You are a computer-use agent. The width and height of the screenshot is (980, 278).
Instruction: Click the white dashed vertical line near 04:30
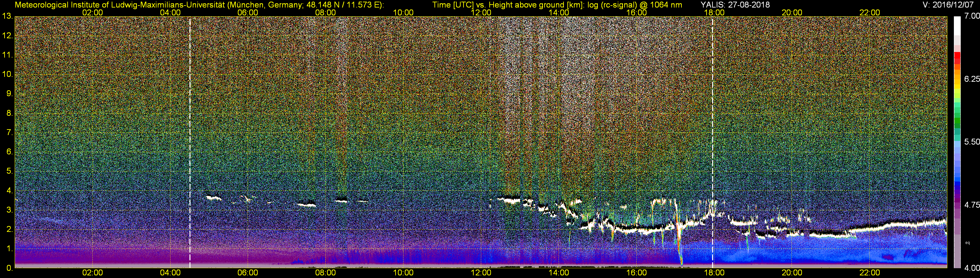pos(190,142)
